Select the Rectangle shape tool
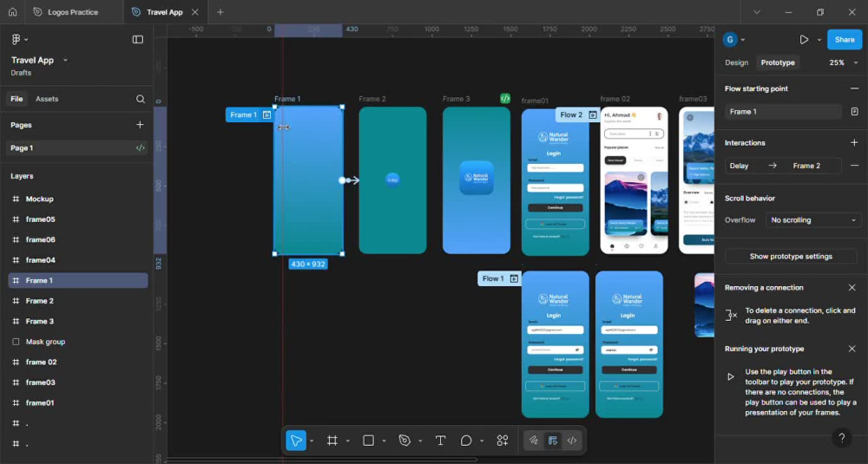 [368, 441]
